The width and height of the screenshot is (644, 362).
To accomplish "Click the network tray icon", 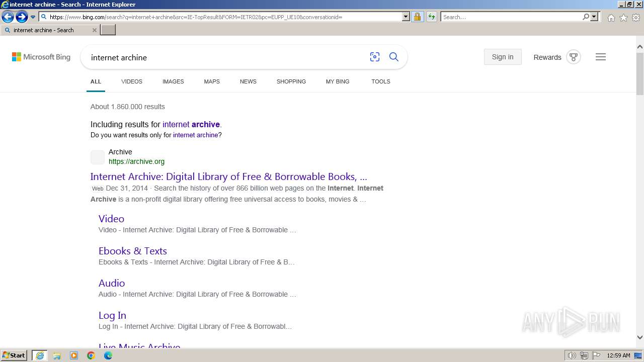I will coord(584,355).
